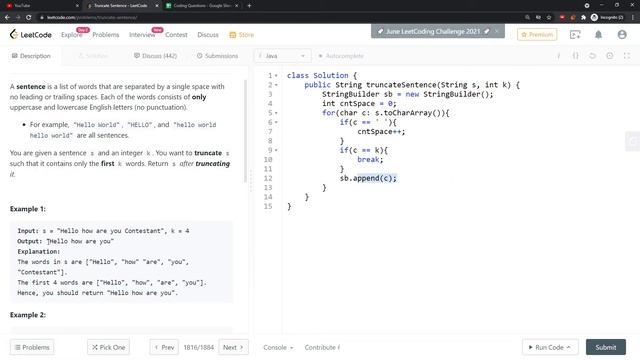
Task: Click the browser zoom magnifier icon
Action: pos(527,17)
